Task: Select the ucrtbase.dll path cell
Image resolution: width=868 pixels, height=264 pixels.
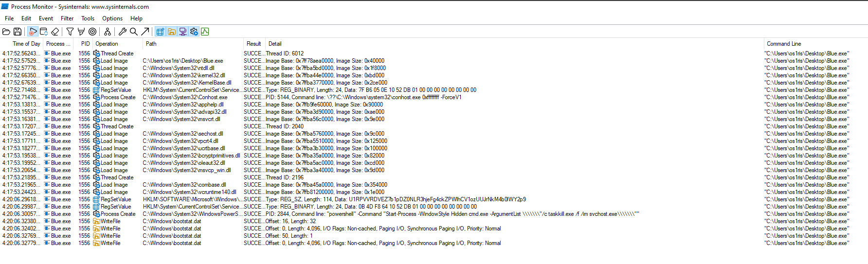Action: click(184, 148)
